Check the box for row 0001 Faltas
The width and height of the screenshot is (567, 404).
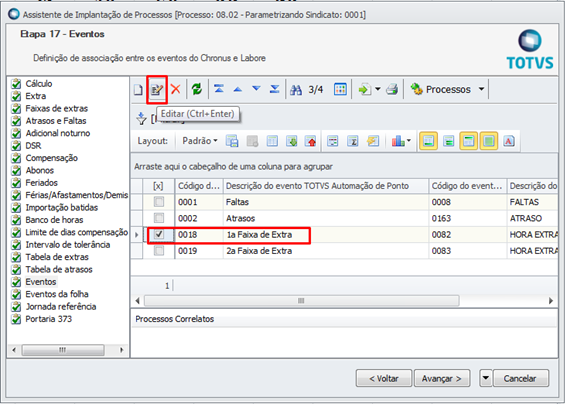tap(159, 202)
